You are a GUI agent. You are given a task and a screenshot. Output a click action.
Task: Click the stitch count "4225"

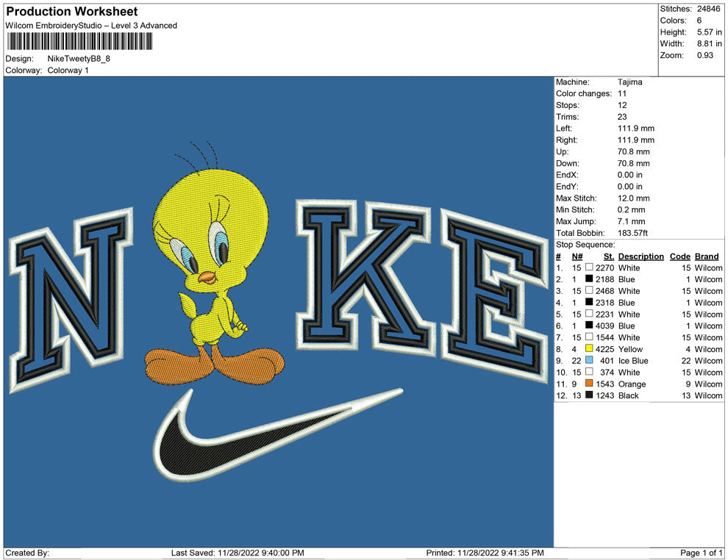coord(604,349)
